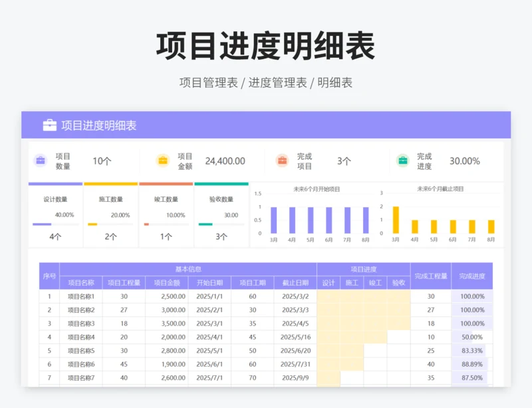Click the white briefcase icon in purple header
The height and width of the screenshot is (408, 532).
pyautogui.click(x=49, y=125)
